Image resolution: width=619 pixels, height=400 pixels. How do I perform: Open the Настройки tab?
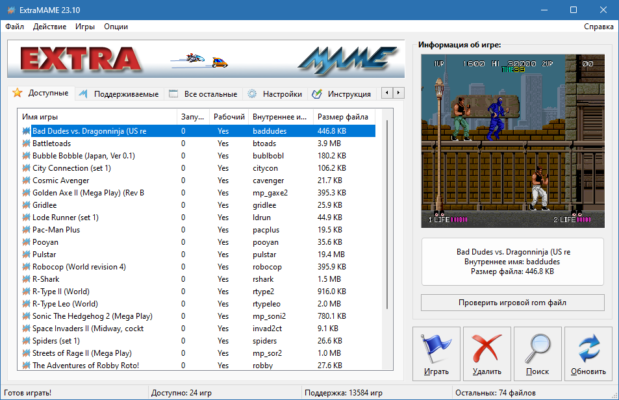[274, 94]
